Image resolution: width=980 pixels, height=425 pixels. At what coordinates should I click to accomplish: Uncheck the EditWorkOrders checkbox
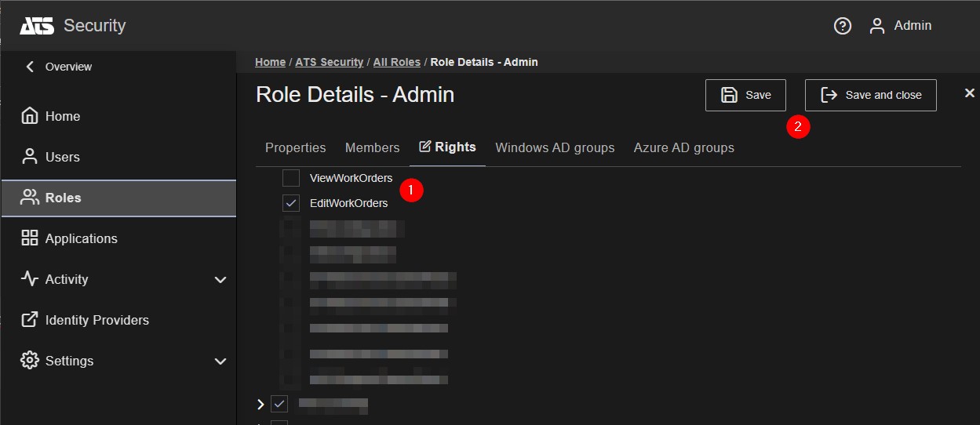point(291,203)
